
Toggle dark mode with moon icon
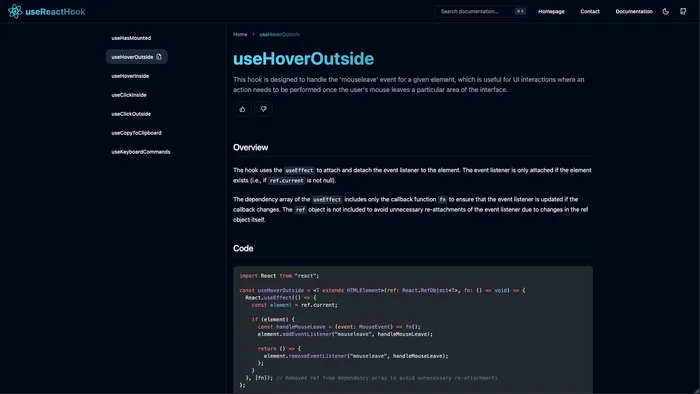point(666,12)
